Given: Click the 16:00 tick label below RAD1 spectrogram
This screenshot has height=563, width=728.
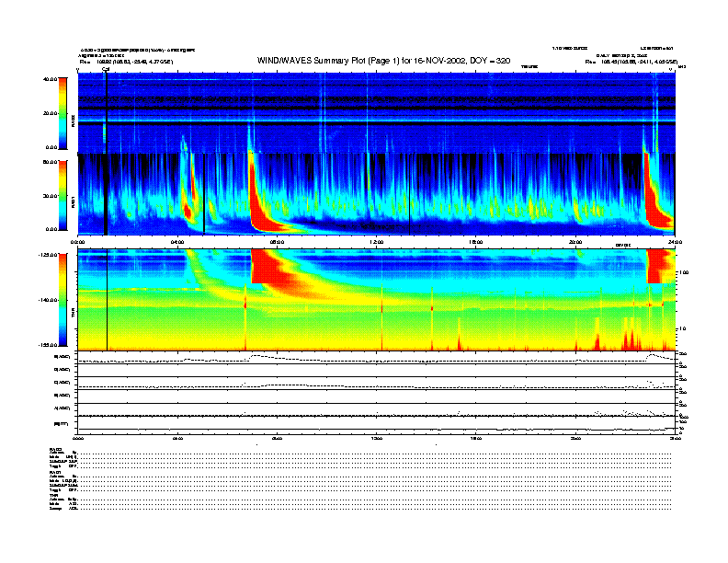Looking at the screenshot, I should pyautogui.click(x=476, y=242).
